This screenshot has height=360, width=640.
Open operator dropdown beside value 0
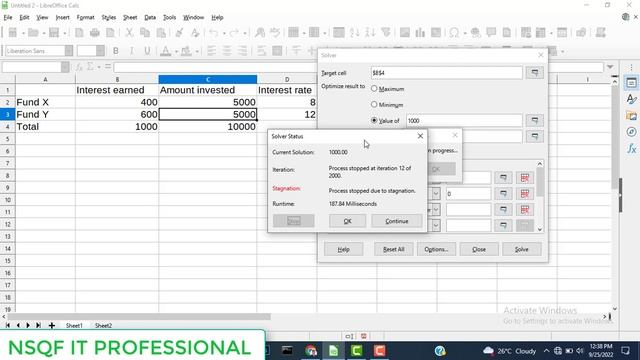(436, 193)
